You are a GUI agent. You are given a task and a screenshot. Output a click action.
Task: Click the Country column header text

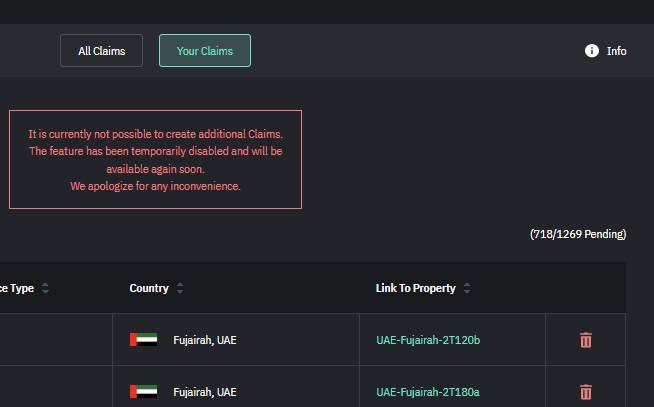149,288
